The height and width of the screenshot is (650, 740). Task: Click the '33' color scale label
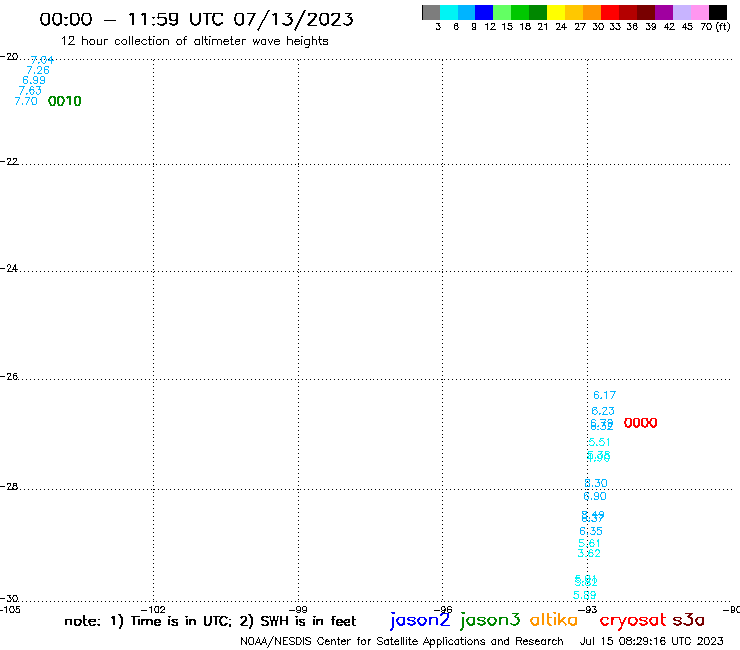[615, 27]
